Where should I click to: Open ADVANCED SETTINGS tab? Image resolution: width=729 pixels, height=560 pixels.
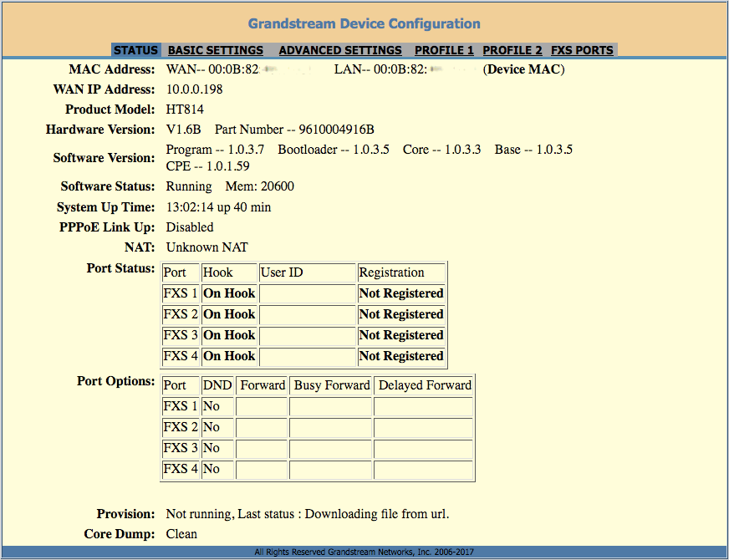click(340, 50)
